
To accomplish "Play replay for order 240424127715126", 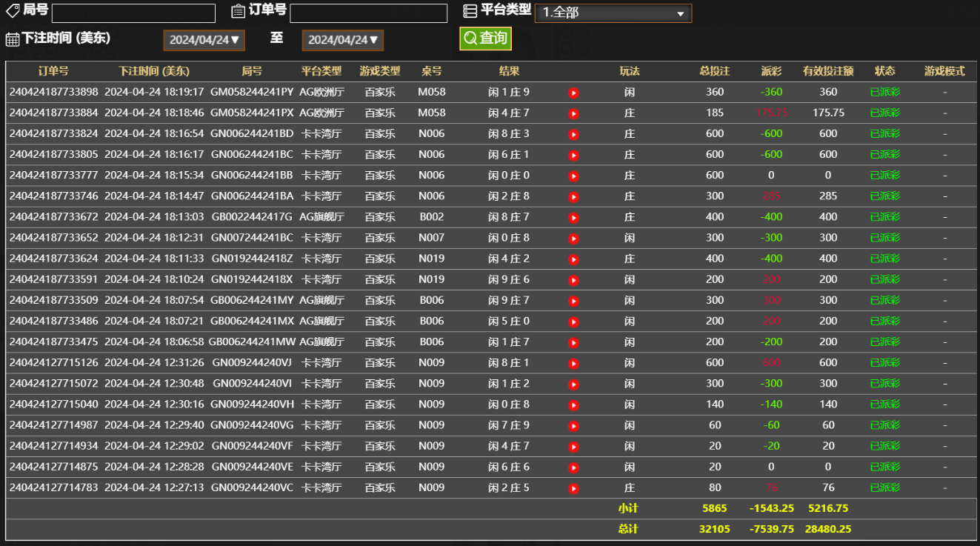I will pos(573,363).
